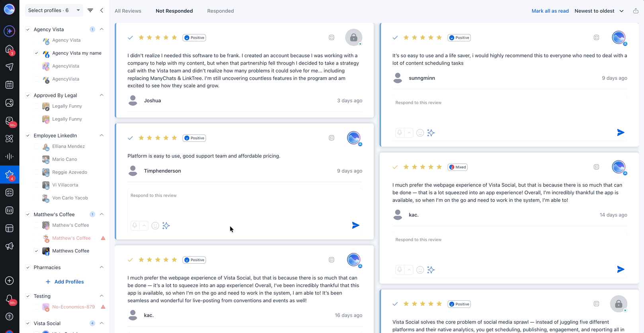This screenshot has height=333, width=644.
Task: Open the task icon on Joshua's review
Action: [332, 37]
